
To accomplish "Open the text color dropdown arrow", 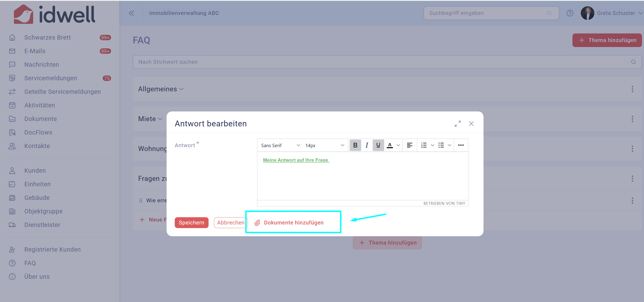I will click(398, 145).
